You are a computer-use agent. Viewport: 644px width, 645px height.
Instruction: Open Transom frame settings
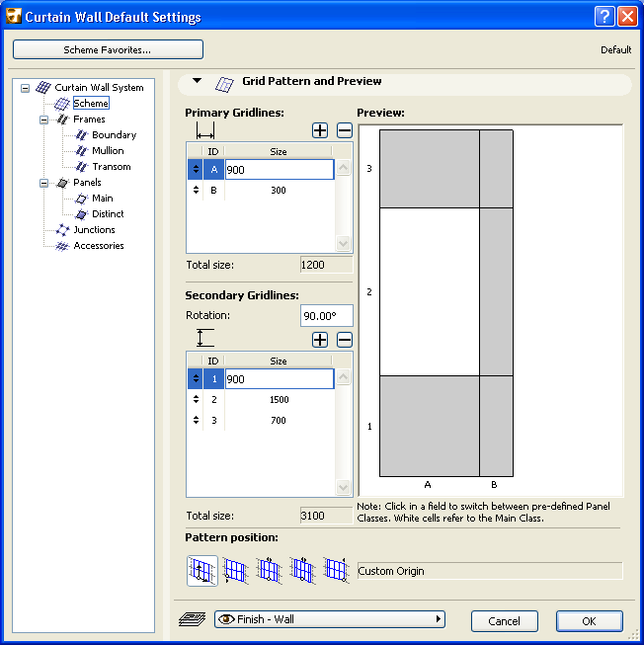coord(111,167)
